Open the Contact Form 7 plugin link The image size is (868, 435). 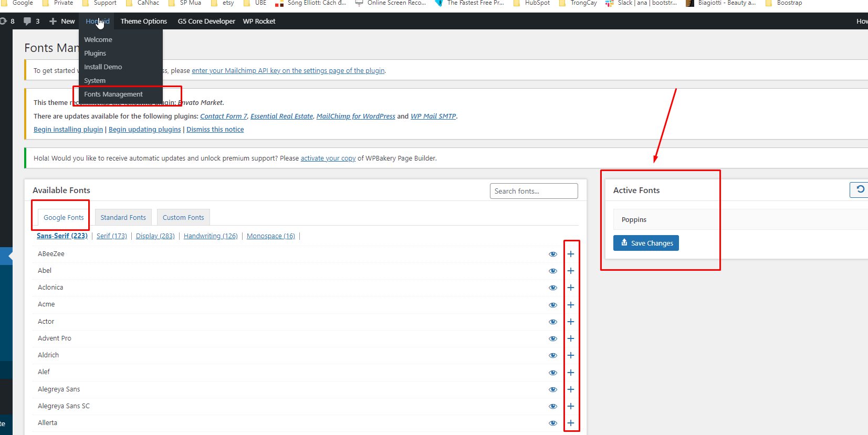[223, 116]
